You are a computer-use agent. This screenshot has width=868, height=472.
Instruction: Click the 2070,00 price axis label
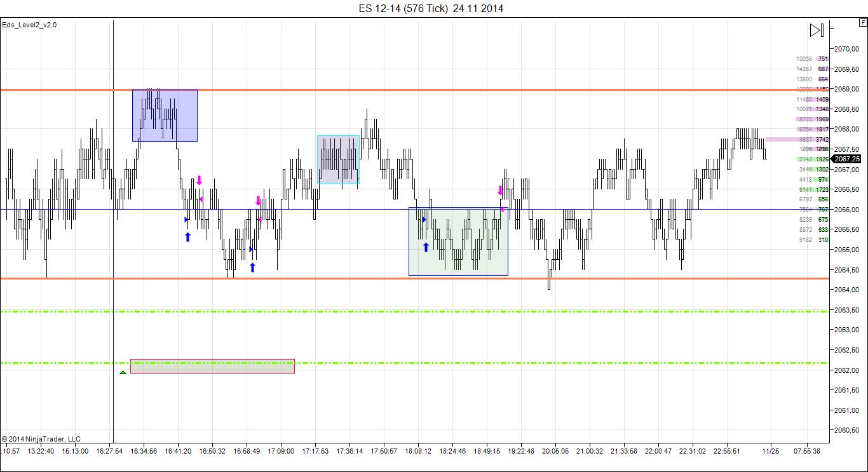(x=846, y=49)
